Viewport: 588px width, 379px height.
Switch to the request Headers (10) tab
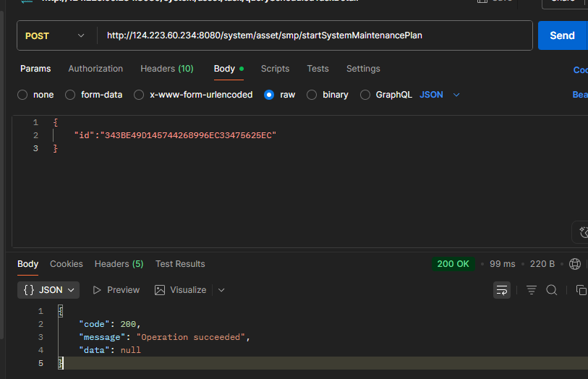click(x=166, y=69)
